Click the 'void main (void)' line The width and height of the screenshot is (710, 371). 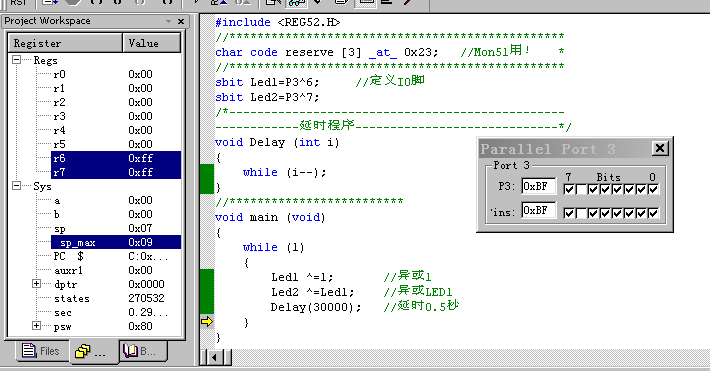point(270,217)
